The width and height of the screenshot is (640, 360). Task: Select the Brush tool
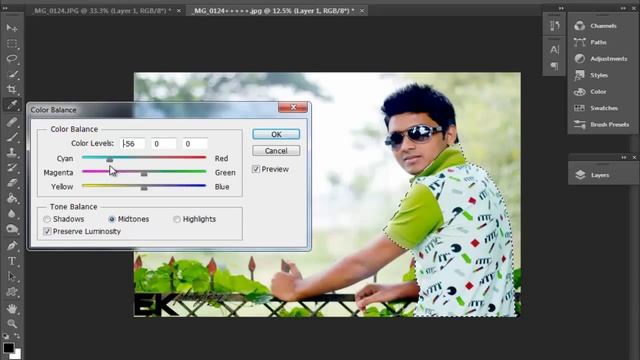click(12, 137)
